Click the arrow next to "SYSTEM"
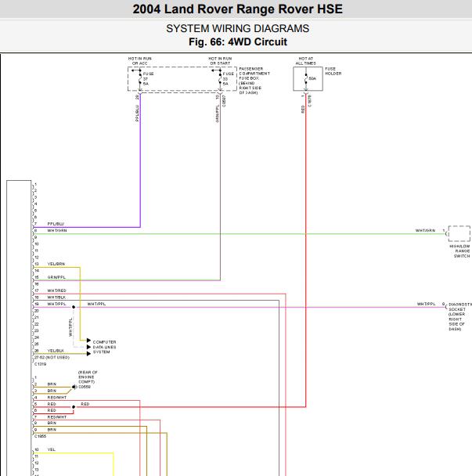Image resolution: width=472 pixels, height=476 pixels. pyautogui.click(x=88, y=354)
